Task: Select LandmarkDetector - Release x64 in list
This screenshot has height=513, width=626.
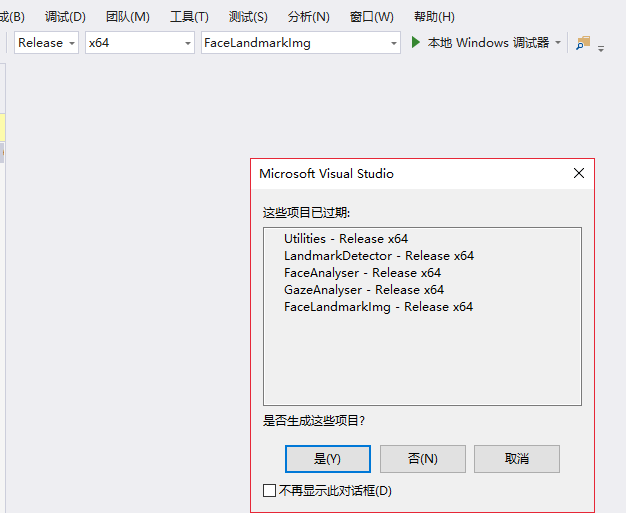Action: (378, 256)
